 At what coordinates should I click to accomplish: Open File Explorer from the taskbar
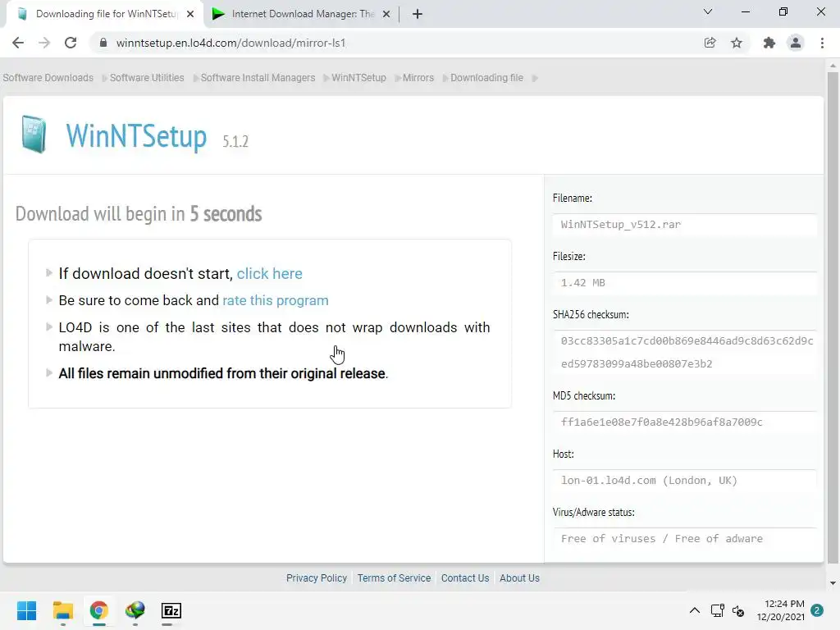click(x=62, y=610)
